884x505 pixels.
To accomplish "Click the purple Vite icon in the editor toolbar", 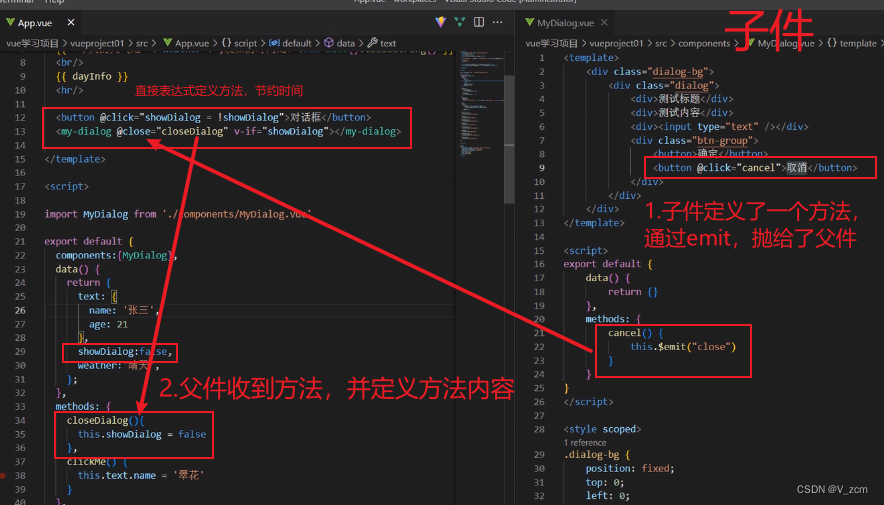I will (x=440, y=23).
